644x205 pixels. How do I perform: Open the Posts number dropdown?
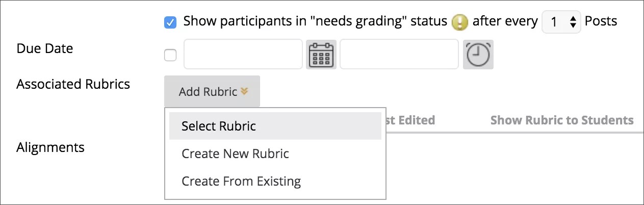pos(561,22)
